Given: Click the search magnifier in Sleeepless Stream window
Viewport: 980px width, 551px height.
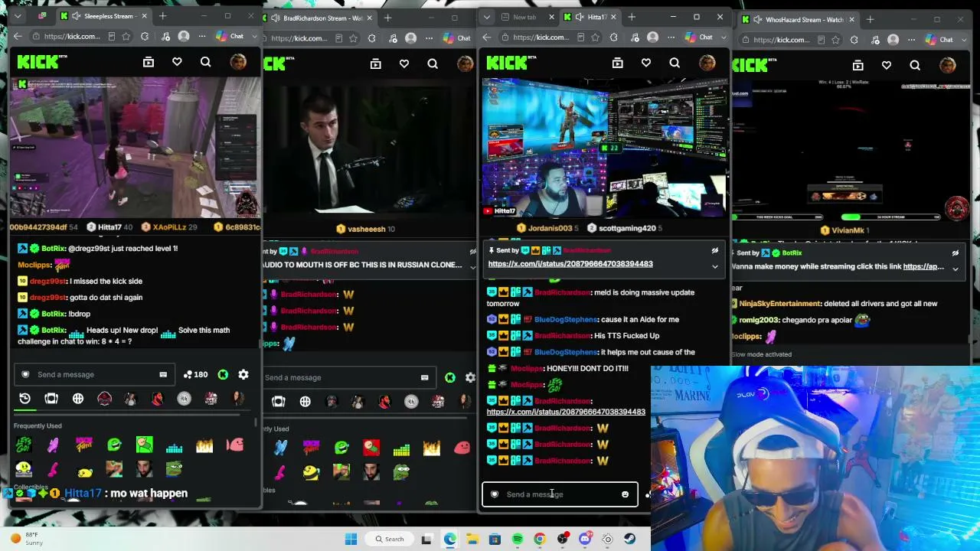Looking at the screenshot, I should click(205, 62).
